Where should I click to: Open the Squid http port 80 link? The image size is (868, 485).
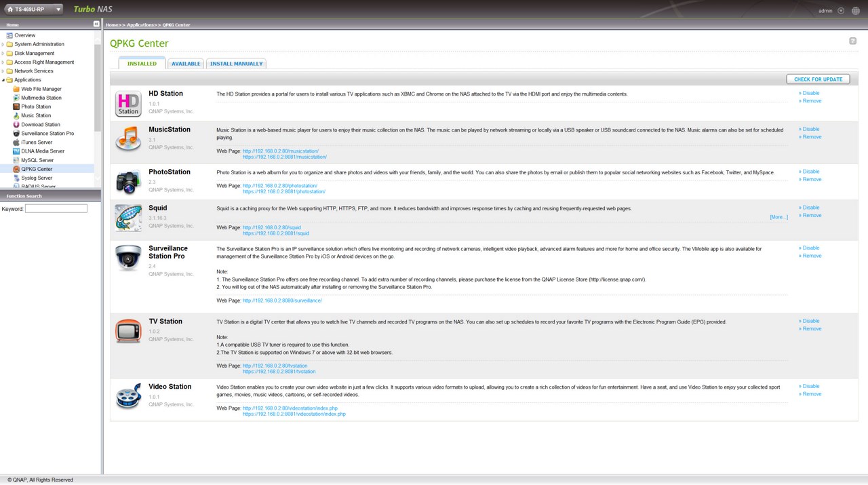pos(272,228)
